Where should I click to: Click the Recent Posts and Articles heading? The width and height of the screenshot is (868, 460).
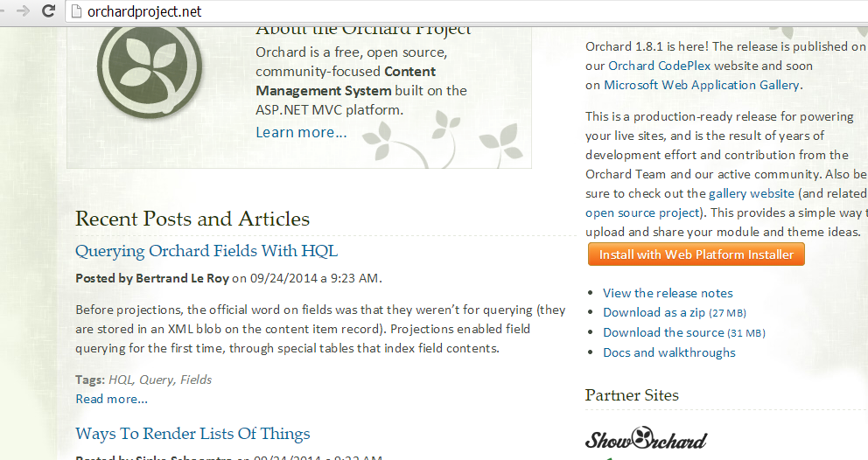[x=192, y=219]
